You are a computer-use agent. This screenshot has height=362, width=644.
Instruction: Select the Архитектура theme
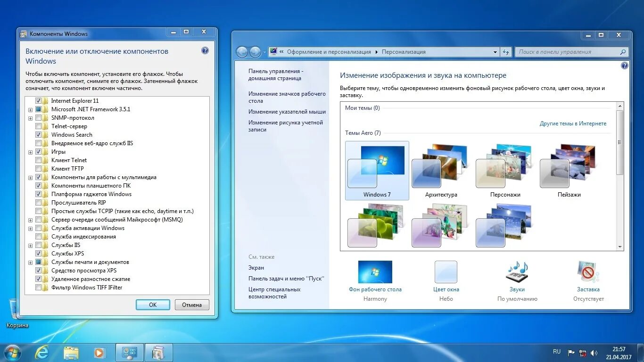(x=441, y=171)
